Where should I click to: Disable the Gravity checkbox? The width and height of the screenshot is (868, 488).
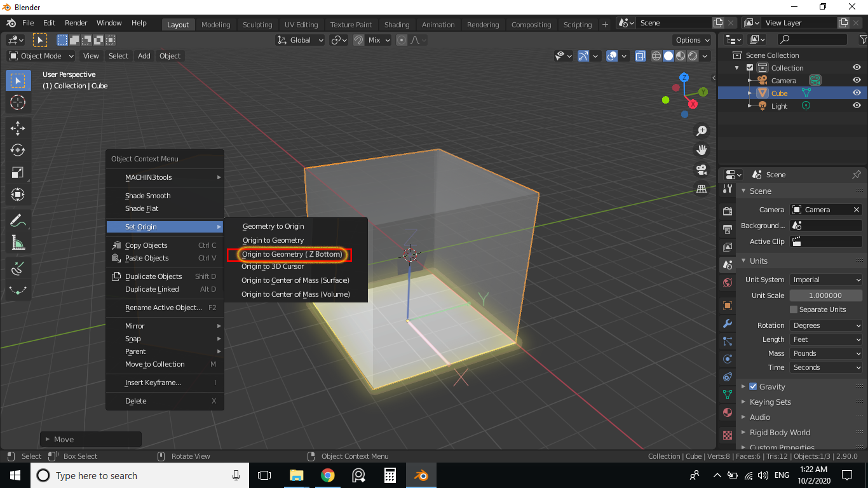tap(753, 386)
